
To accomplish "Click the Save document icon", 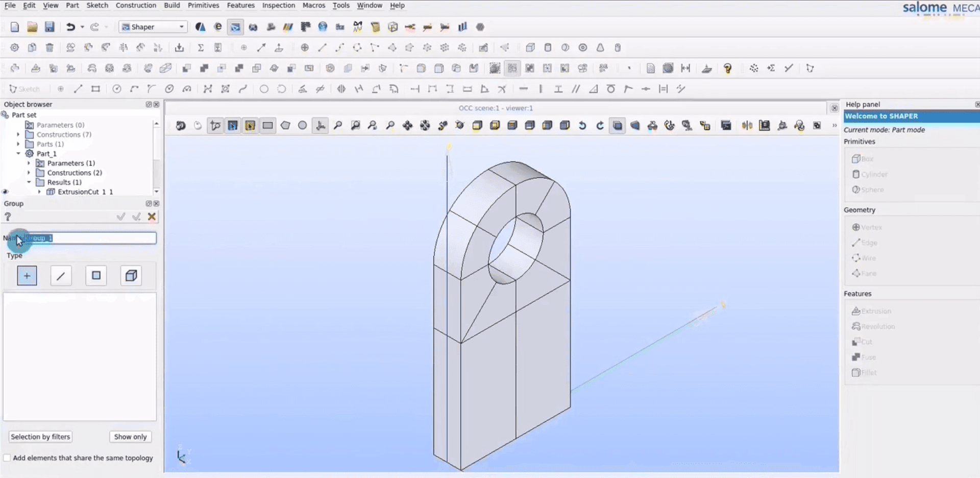I will pos(50,27).
